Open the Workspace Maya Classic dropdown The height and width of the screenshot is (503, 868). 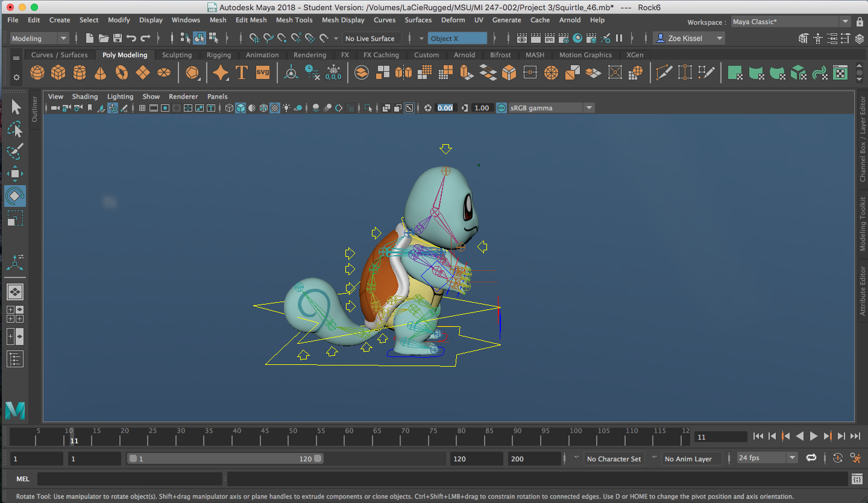(791, 22)
